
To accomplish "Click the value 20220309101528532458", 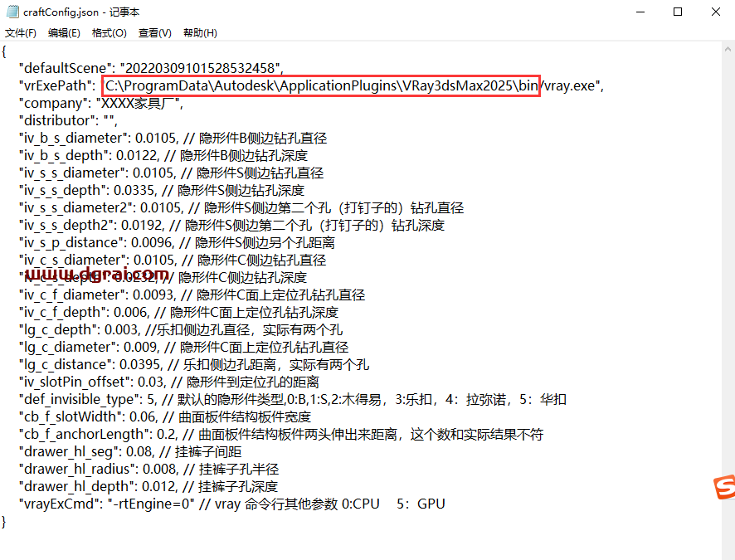I will 200,68.
